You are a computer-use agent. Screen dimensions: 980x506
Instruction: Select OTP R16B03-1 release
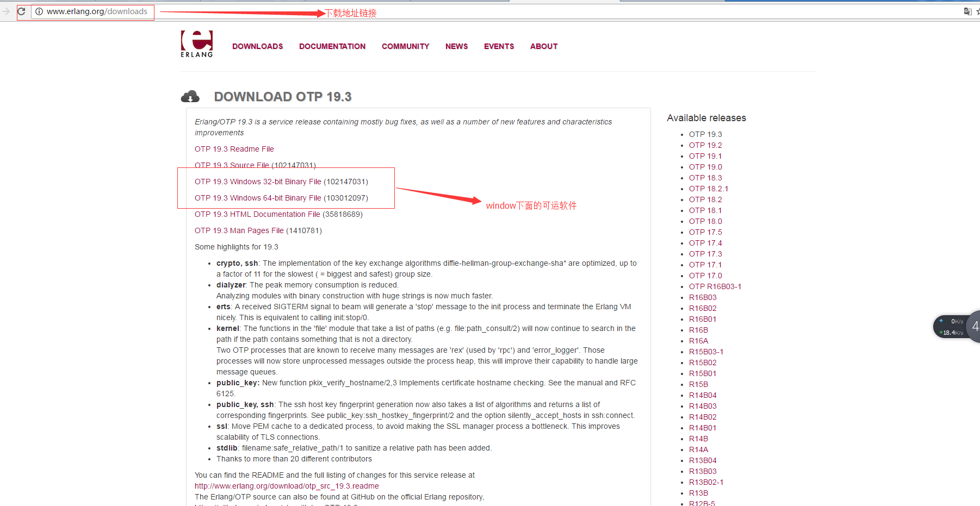click(x=715, y=286)
